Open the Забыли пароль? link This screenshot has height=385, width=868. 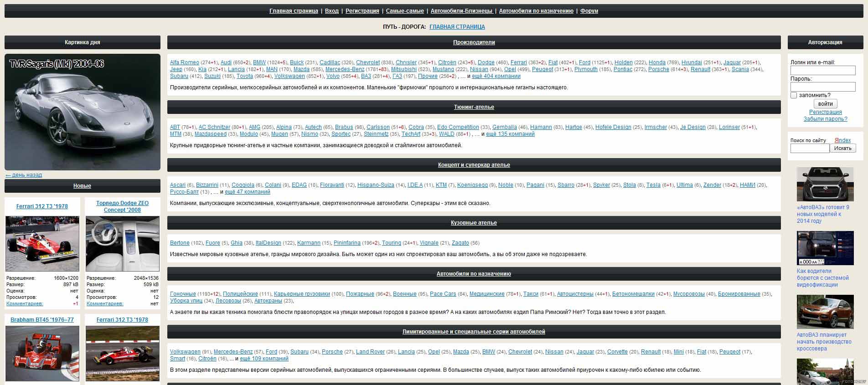coord(825,119)
